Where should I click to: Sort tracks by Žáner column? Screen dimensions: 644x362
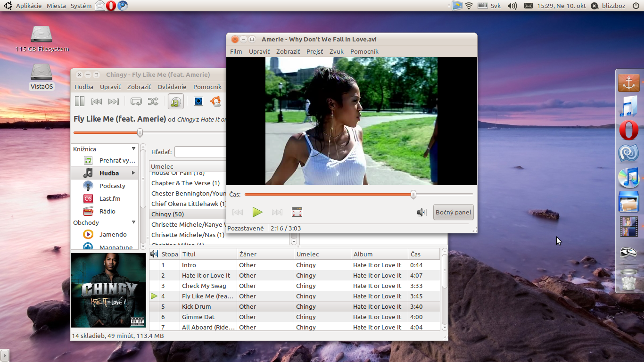click(x=265, y=254)
